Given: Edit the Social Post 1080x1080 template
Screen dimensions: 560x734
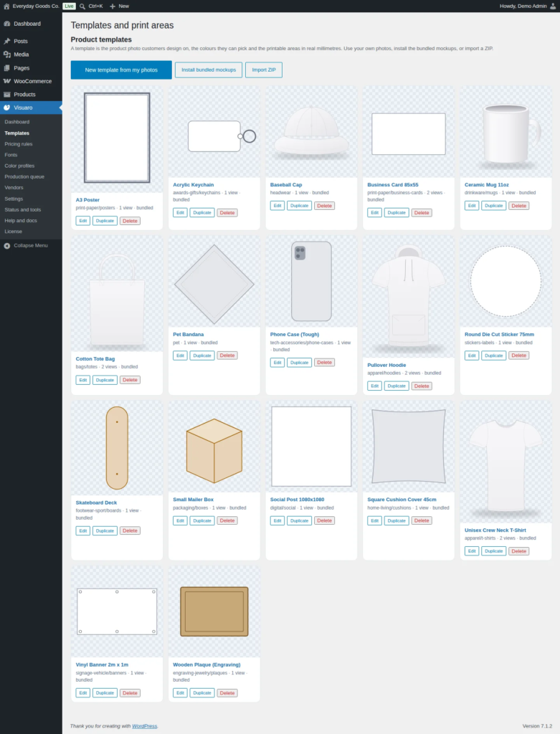Looking at the screenshot, I should (x=277, y=520).
